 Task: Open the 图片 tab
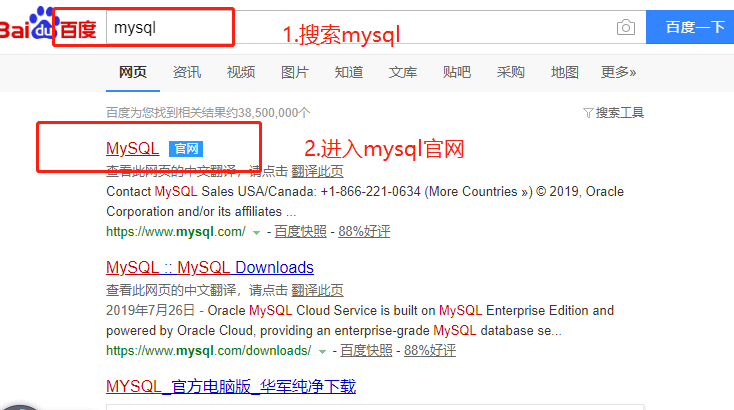click(x=295, y=72)
